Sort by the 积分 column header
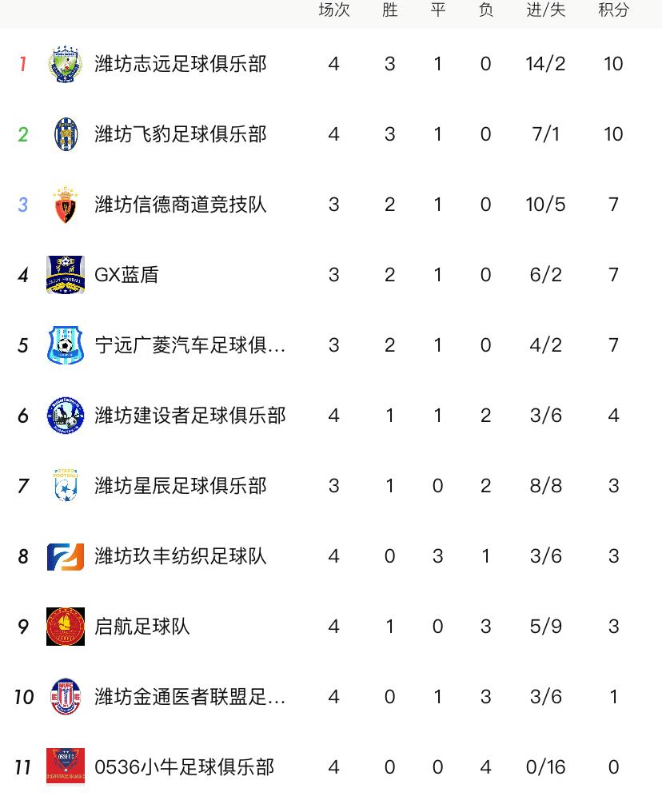This screenshot has width=662, height=812. 613,10
